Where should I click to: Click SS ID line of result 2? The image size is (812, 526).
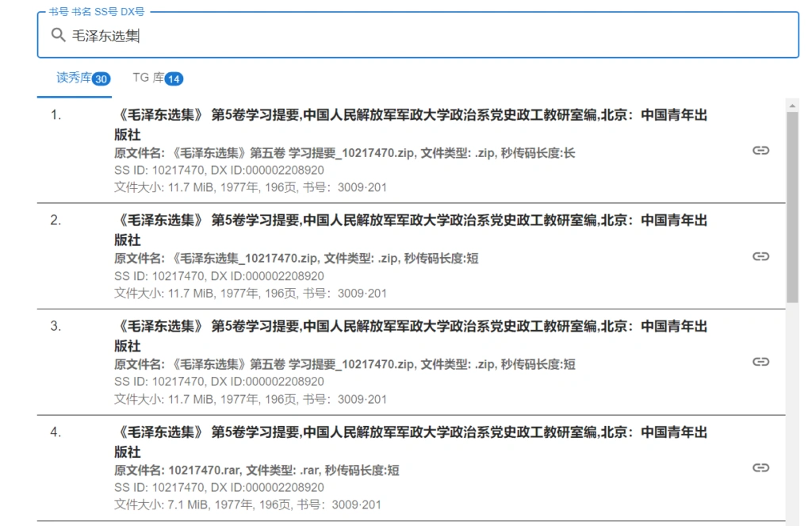click(219, 276)
